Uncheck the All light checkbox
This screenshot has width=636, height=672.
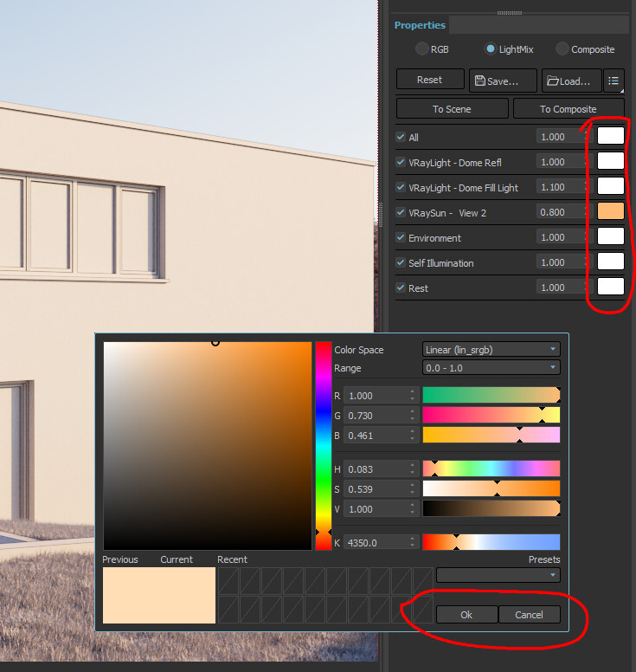tap(401, 137)
